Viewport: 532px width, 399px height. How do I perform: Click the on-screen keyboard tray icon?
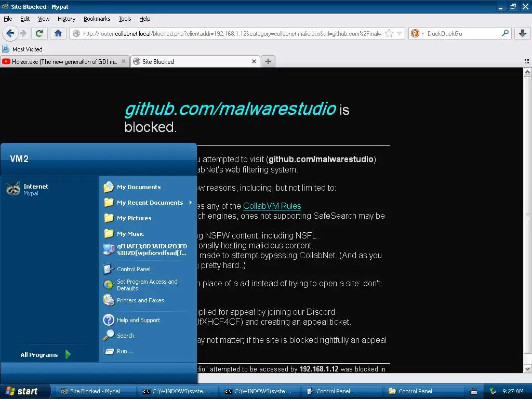tap(474, 392)
